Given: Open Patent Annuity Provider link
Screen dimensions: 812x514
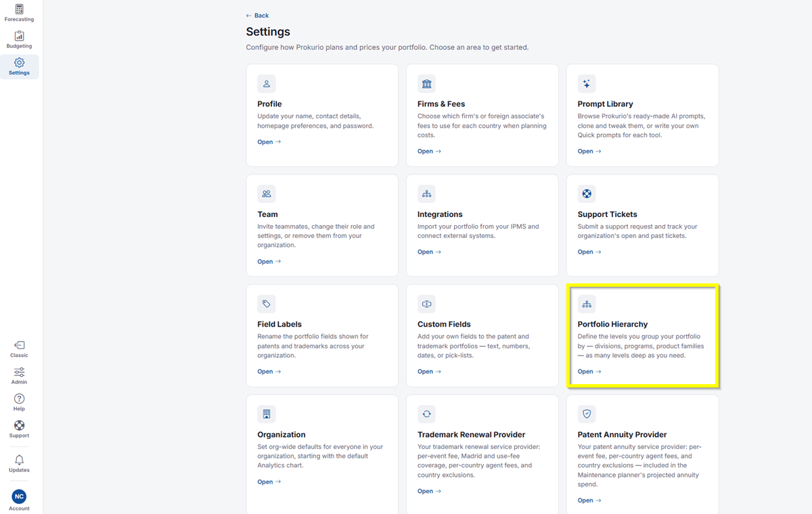Looking at the screenshot, I should 589,500.
